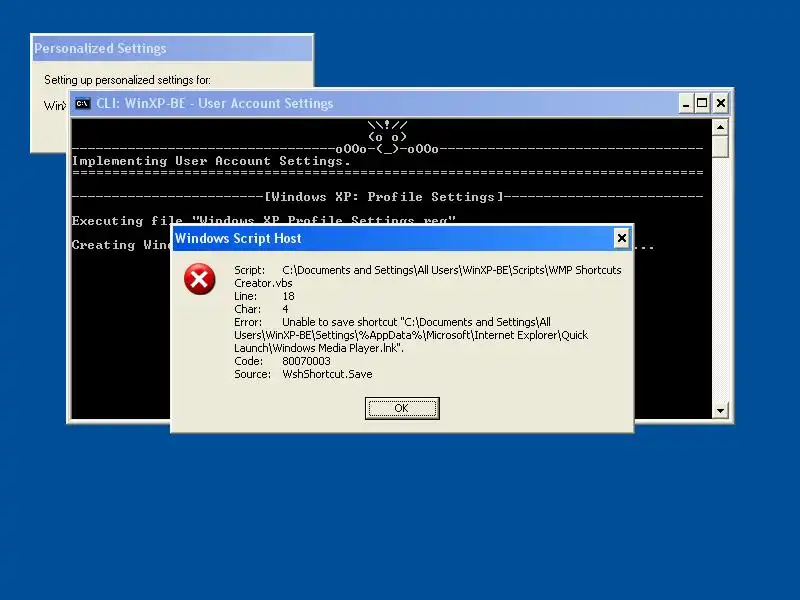This screenshot has height=600, width=800.
Task: Close the CLI User Account Settings window
Action: click(720, 104)
